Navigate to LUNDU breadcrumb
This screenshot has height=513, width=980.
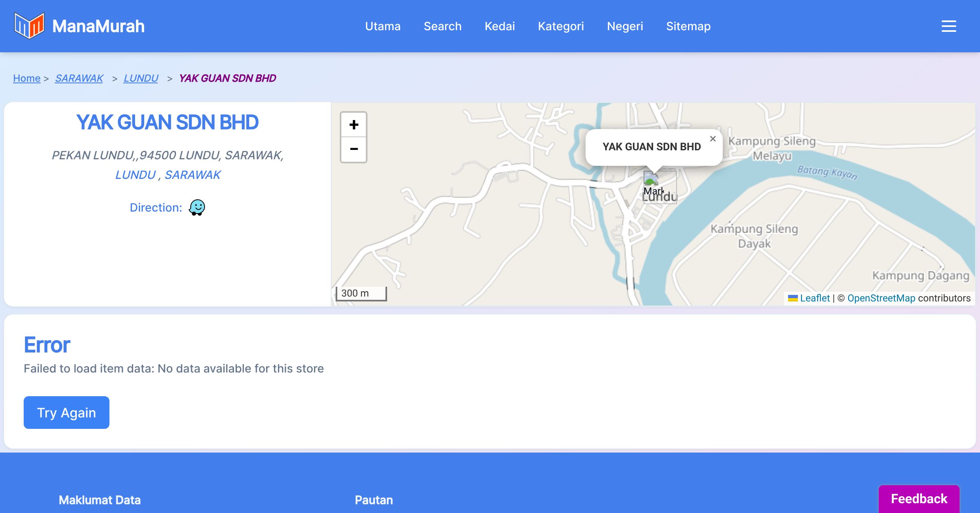click(141, 78)
